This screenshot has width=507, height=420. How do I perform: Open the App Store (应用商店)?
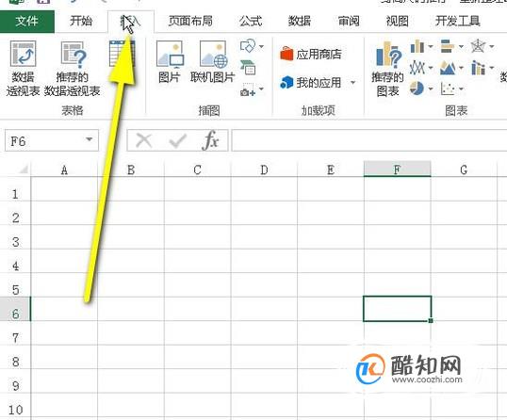coord(311,54)
